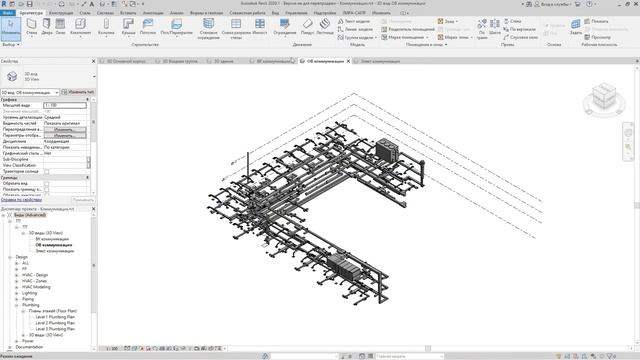Click Разделитель помещений tool
This screenshot has height=360, width=640.
pyautogui.click(x=408, y=29)
